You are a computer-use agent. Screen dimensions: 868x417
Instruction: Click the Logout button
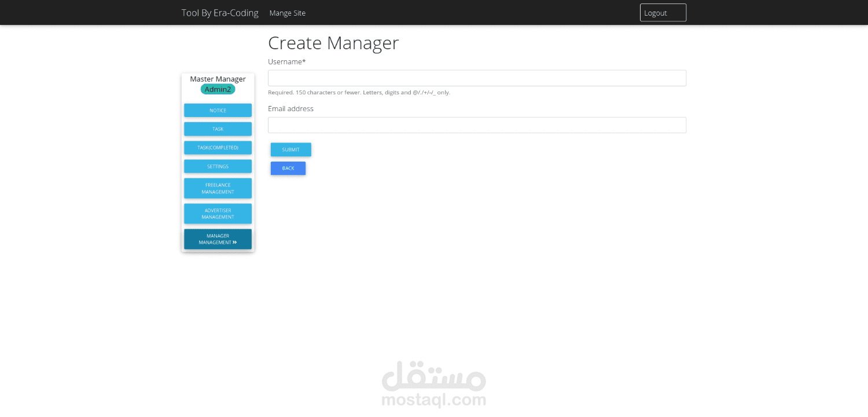pyautogui.click(x=663, y=13)
